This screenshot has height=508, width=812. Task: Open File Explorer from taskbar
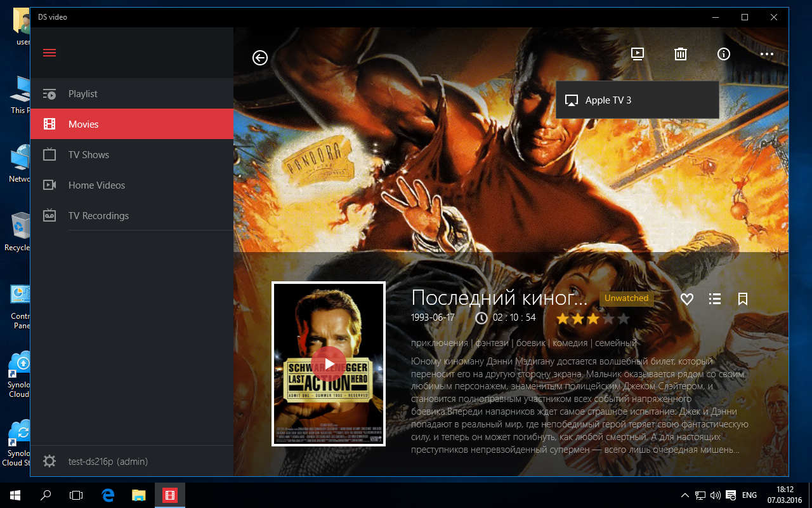coord(139,495)
